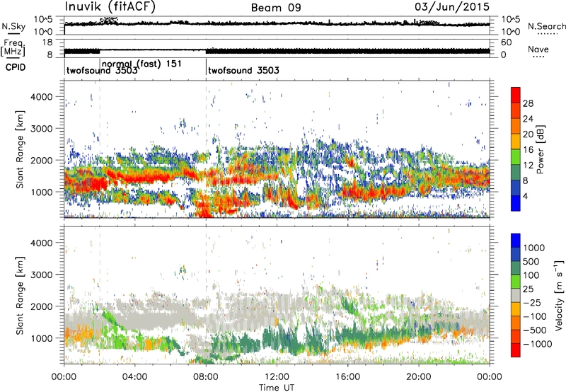Click the "3000" range tick of power panel
The image size is (566, 392).
click(41, 129)
